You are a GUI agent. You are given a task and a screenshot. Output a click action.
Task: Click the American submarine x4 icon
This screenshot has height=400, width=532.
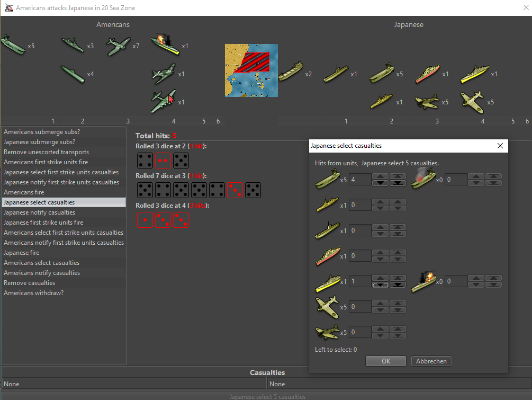(73, 74)
